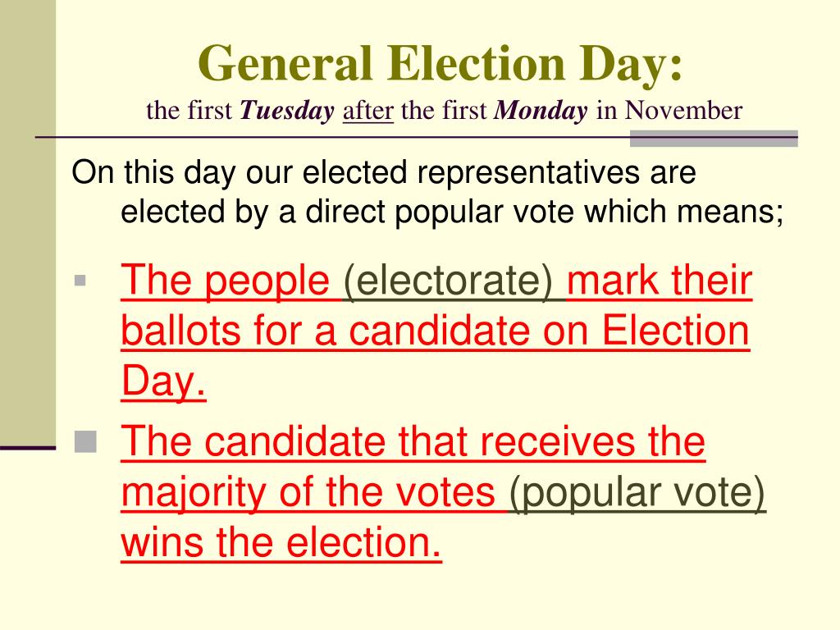Viewport: 840px width, 630px height.
Task: Select the italic word Monday
Action: click(x=541, y=112)
